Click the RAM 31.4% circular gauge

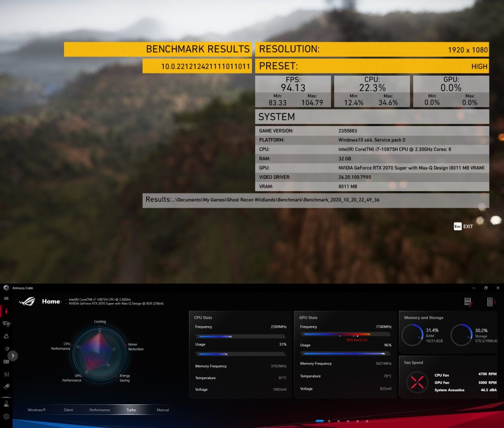[412, 335]
